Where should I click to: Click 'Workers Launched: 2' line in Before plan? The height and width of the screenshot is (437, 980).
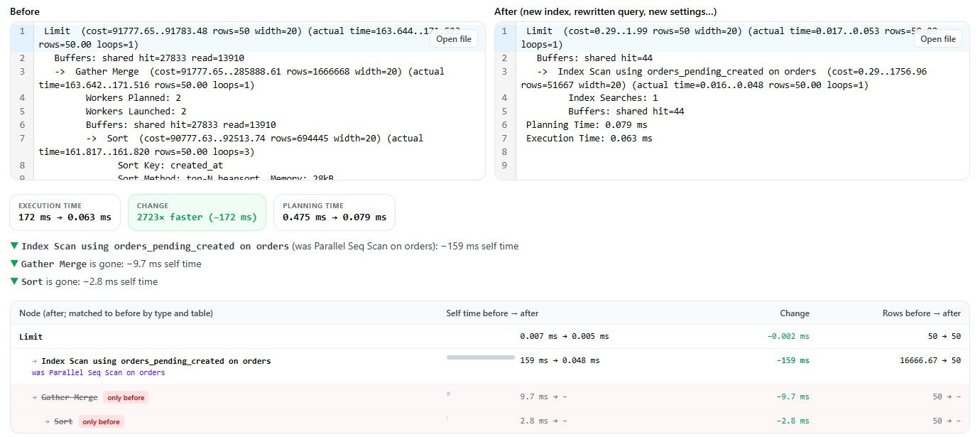[x=136, y=112]
